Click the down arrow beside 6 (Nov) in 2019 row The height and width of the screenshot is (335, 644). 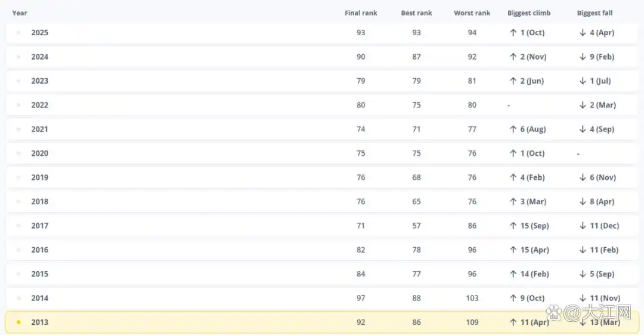click(x=583, y=177)
